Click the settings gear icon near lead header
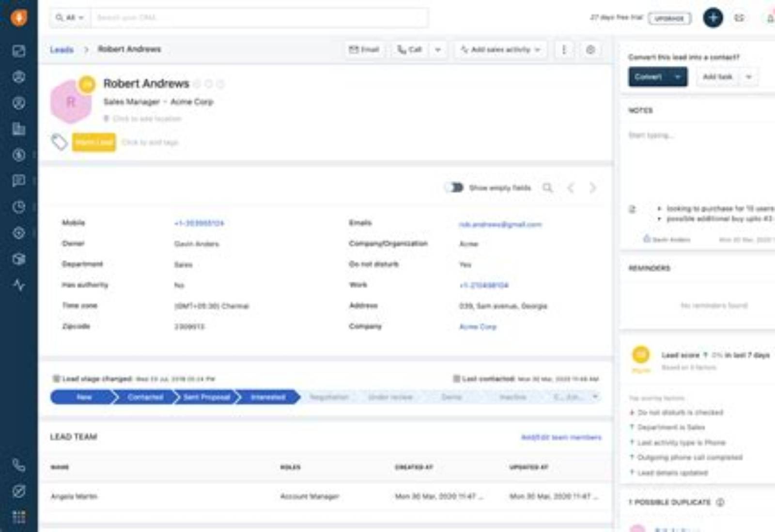The width and height of the screenshot is (775, 532). point(590,49)
